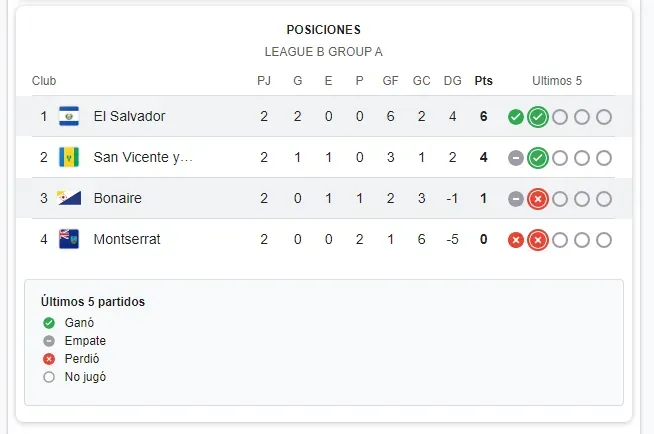Click Bonaire's latest loss icon

point(538,199)
